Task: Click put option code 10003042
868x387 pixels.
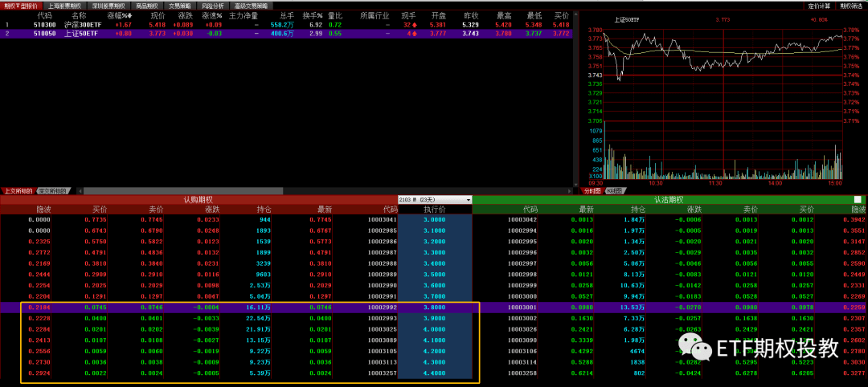Action: click(x=522, y=219)
